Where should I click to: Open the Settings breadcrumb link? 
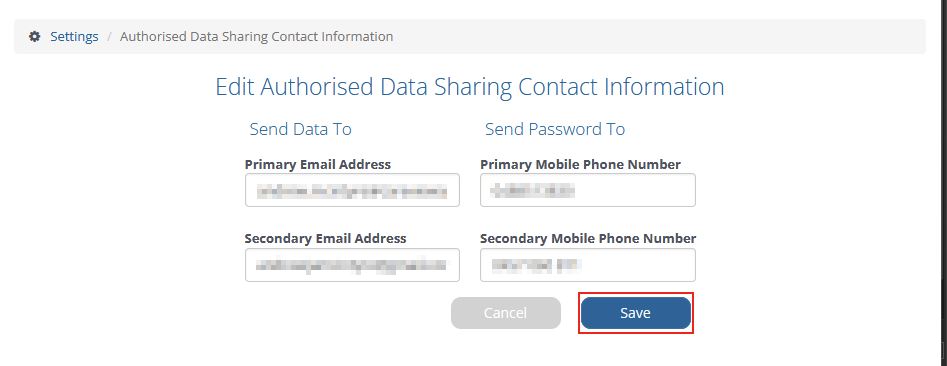[74, 36]
